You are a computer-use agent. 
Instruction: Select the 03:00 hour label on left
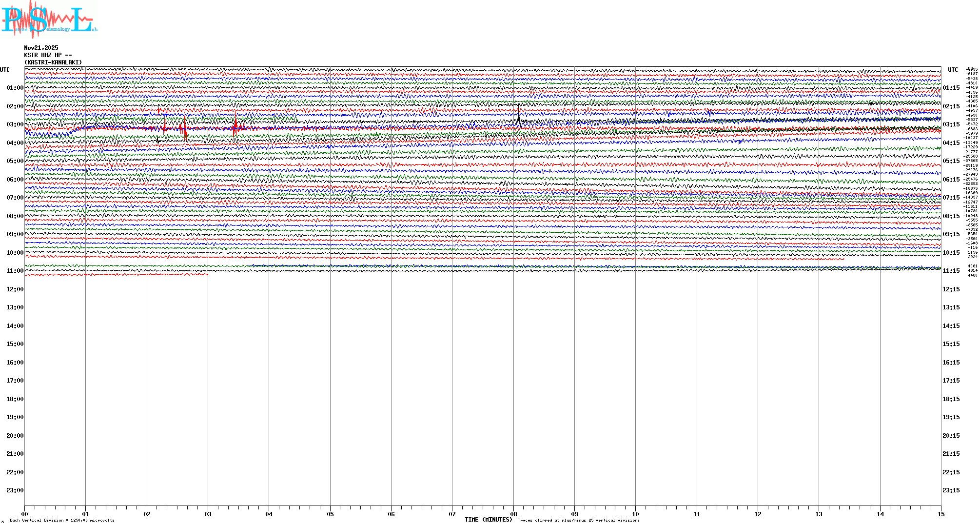pyautogui.click(x=15, y=124)
